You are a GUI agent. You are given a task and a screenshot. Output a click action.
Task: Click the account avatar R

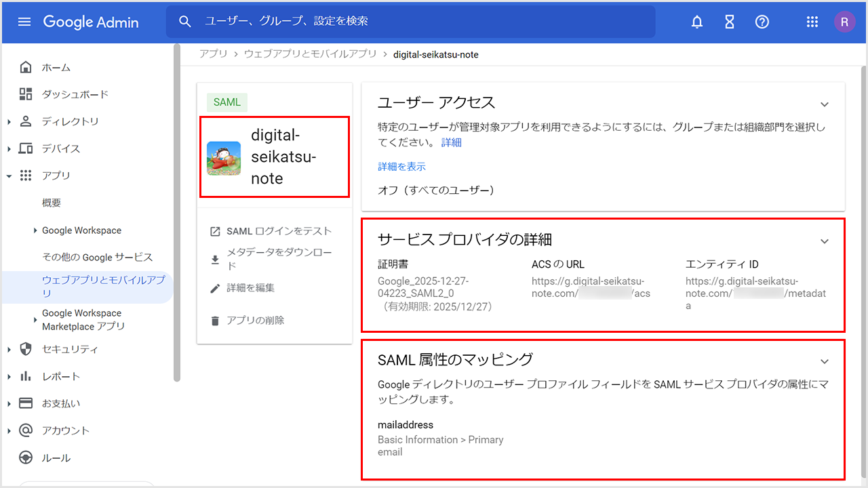(844, 22)
